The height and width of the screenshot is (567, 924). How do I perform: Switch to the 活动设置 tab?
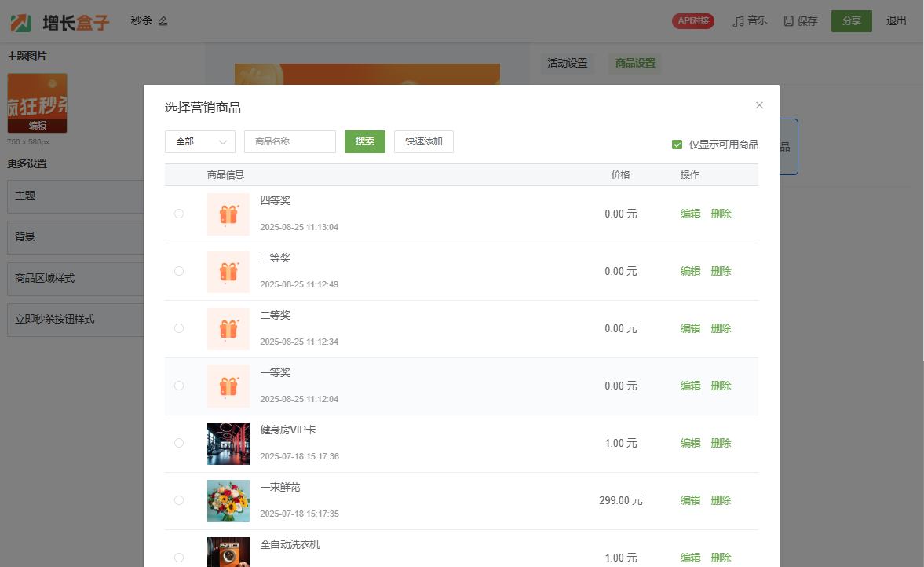[x=567, y=64]
